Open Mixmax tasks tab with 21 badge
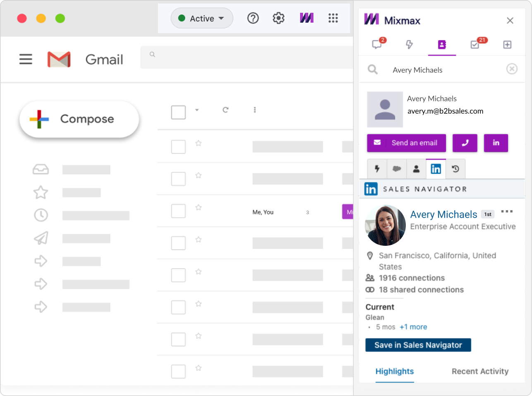Viewport: 532px width, 396px height. (478, 43)
